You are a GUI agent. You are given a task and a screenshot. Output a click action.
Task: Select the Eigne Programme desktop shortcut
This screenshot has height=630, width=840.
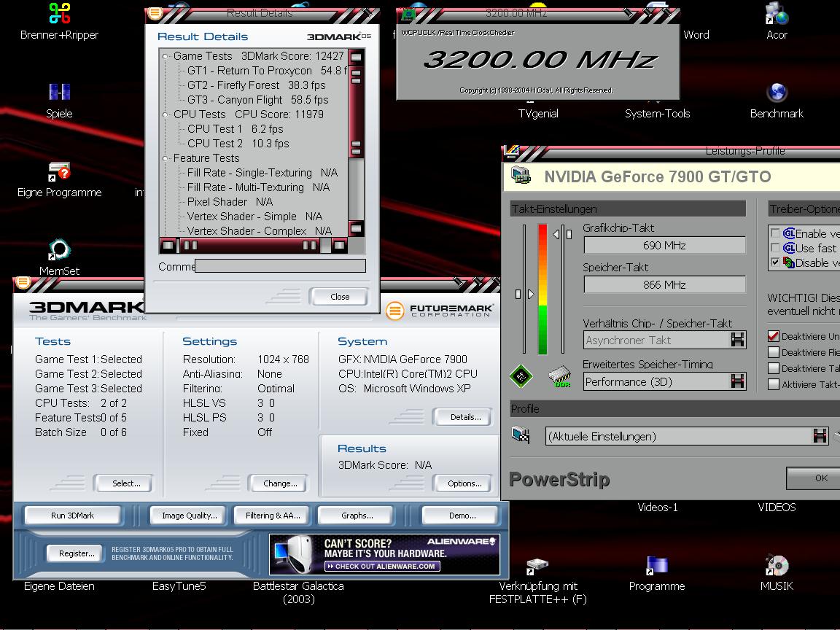[x=60, y=171]
